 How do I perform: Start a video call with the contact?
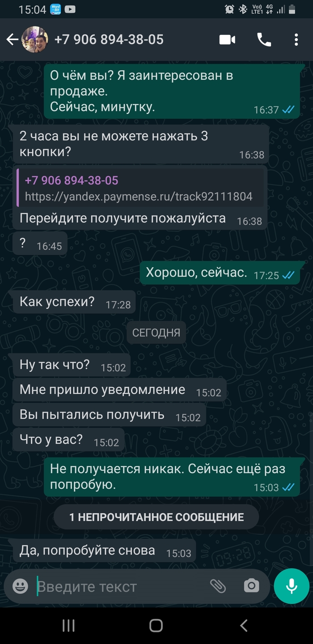(227, 40)
